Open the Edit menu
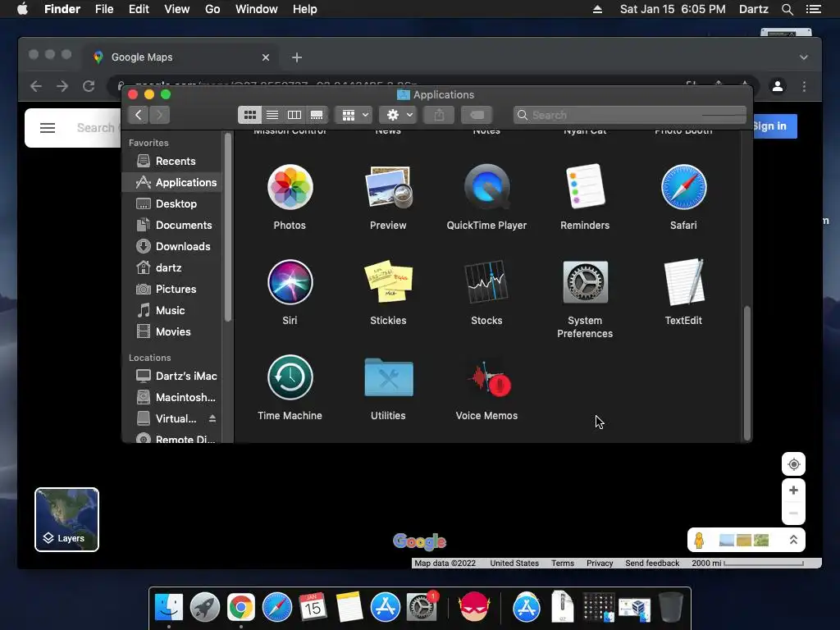This screenshot has height=630, width=840. pyautogui.click(x=139, y=9)
